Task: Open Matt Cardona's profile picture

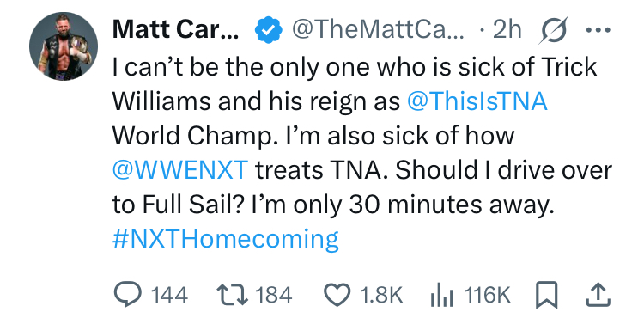Action: [64, 46]
